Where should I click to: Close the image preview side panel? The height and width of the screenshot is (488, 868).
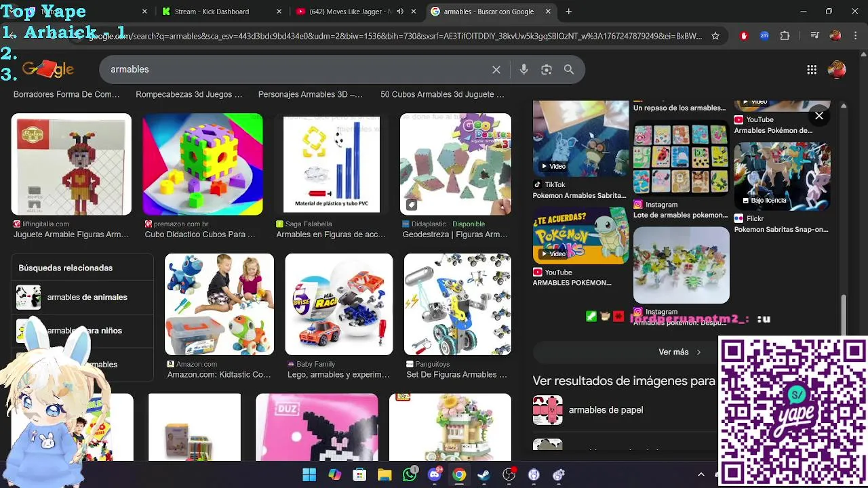819,116
